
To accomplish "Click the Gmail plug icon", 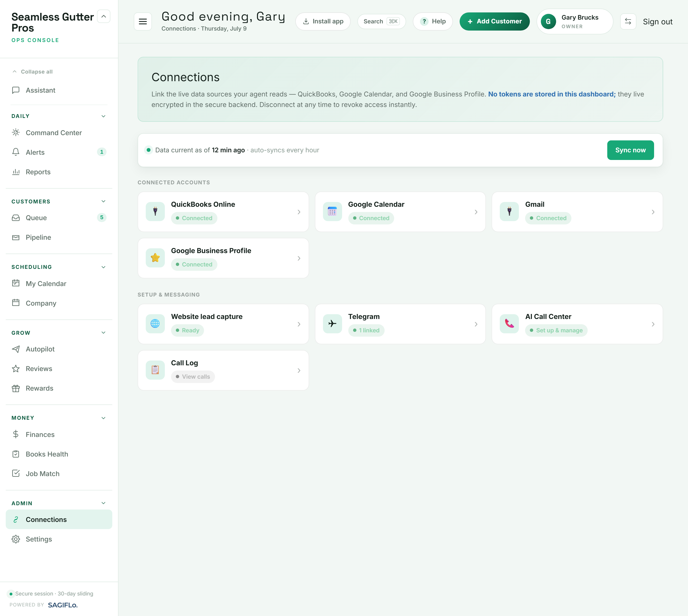I will click(x=509, y=212).
